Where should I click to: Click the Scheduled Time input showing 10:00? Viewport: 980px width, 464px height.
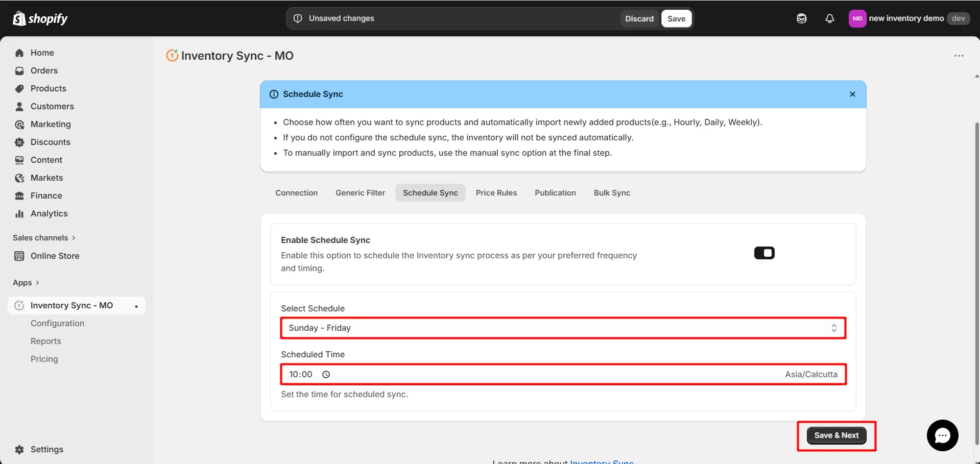pos(300,374)
